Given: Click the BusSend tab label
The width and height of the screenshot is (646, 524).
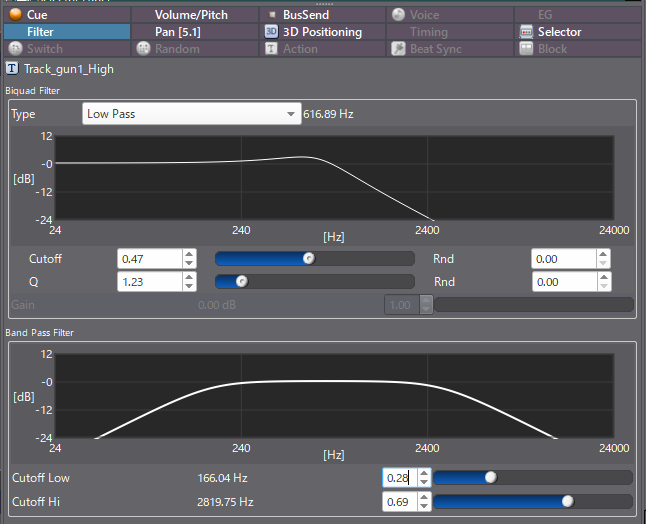Looking at the screenshot, I should (306, 15).
